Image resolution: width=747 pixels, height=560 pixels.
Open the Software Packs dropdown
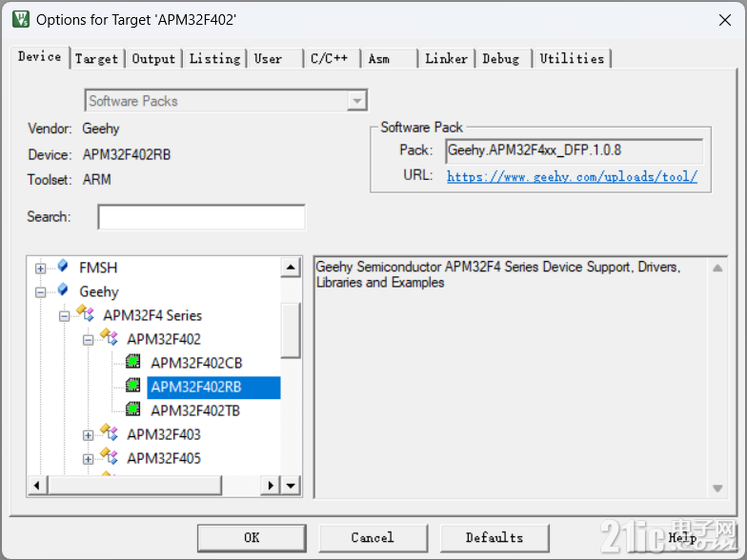(x=356, y=101)
